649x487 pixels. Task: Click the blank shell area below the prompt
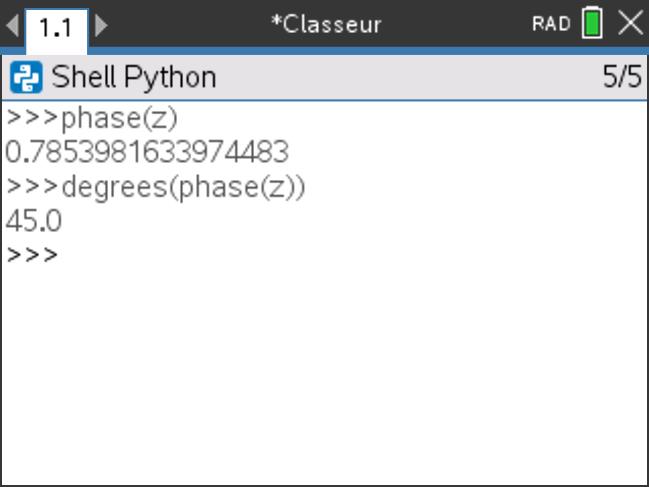[x=324, y=380]
